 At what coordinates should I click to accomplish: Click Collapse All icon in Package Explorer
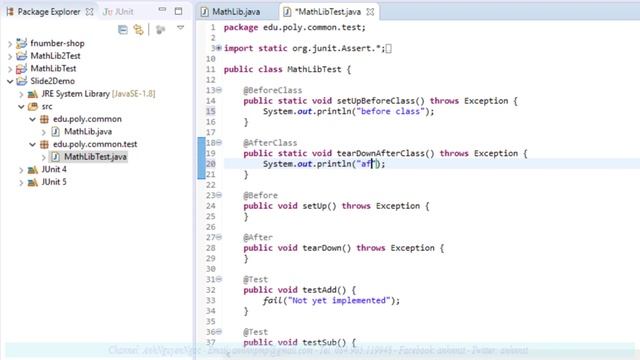pyautogui.click(x=122, y=29)
